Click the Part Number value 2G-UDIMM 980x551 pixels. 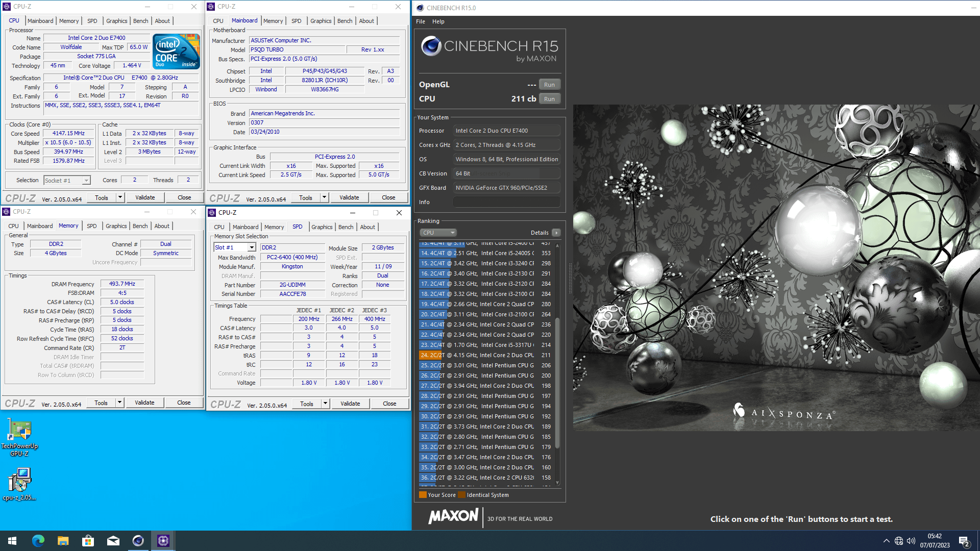click(x=292, y=285)
